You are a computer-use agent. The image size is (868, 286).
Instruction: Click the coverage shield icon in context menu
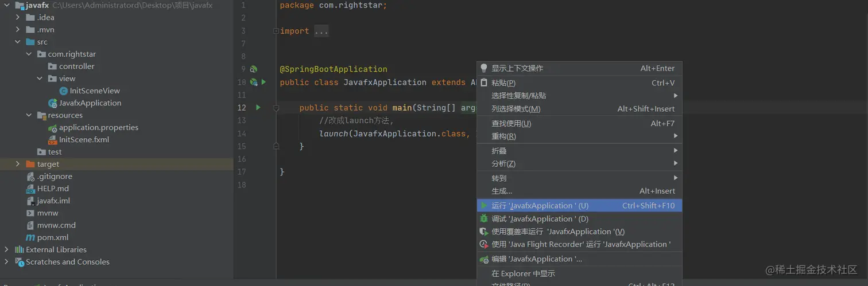[x=484, y=232]
